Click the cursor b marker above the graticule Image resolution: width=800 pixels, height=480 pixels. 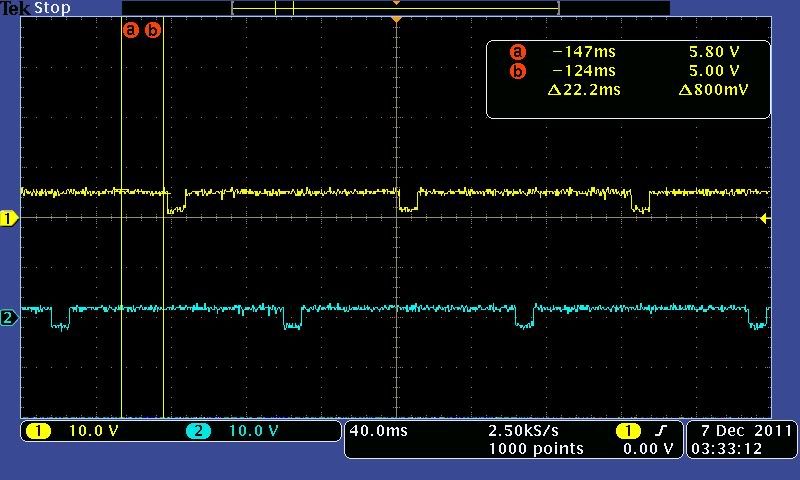(153, 30)
